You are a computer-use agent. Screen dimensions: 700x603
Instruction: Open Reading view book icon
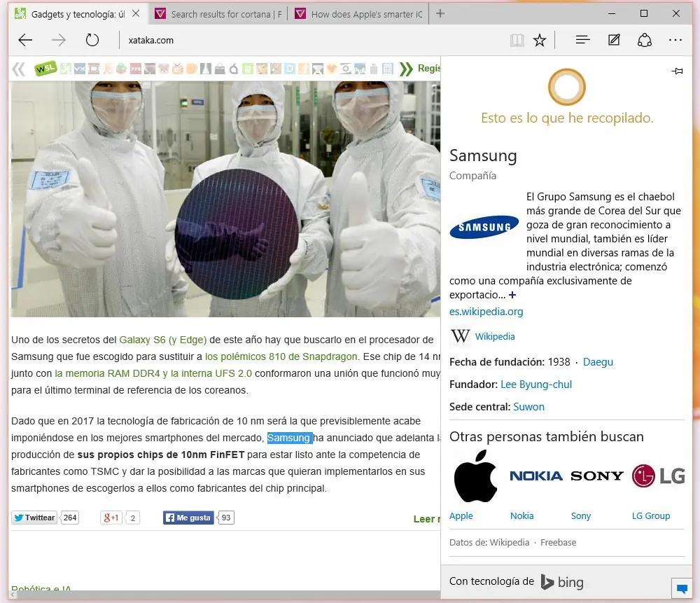click(517, 41)
